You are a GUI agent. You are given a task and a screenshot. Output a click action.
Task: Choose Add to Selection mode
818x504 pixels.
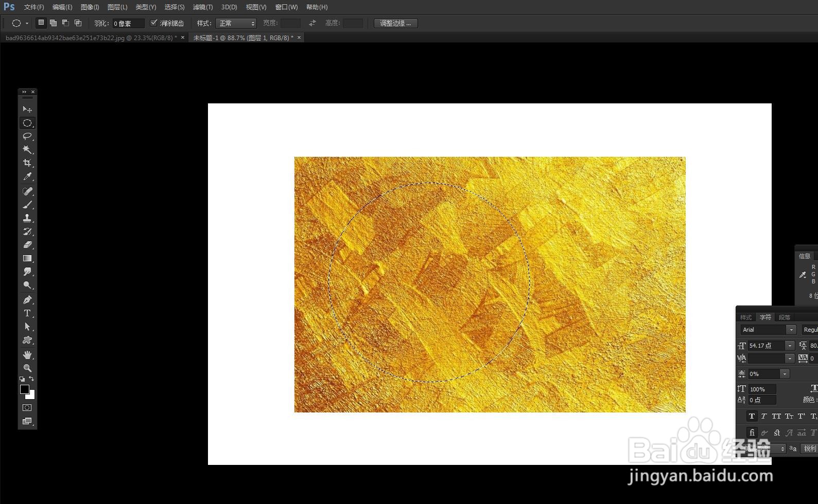[x=53, y=23]
